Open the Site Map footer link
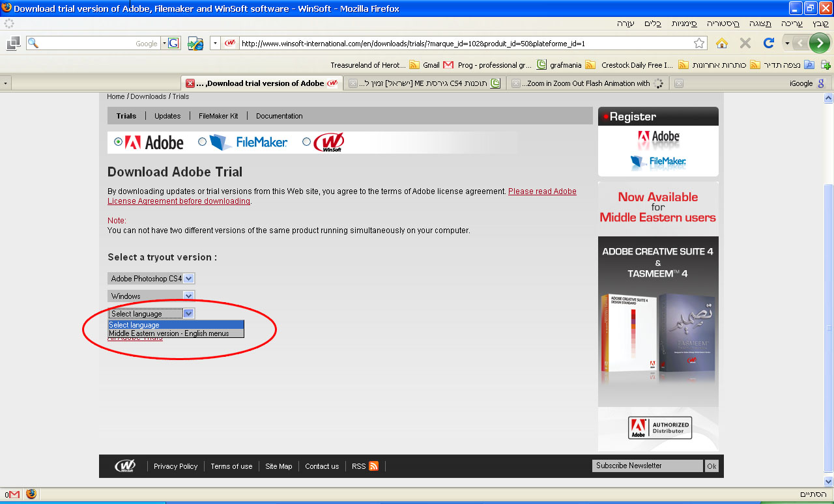The image size is (834, 504). click(279, 466)
